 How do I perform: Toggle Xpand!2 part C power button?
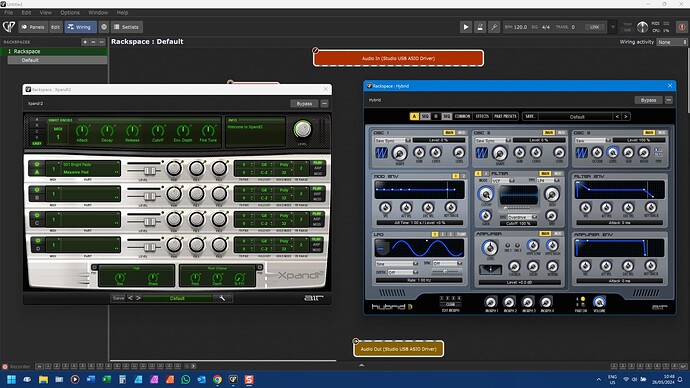pos(37,216)
